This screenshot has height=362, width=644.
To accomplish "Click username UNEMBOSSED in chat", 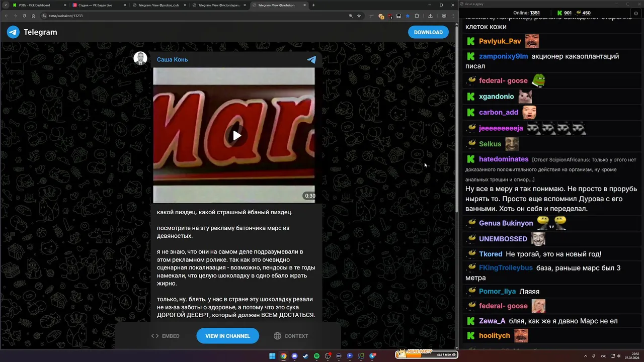I will click(503, 239).
